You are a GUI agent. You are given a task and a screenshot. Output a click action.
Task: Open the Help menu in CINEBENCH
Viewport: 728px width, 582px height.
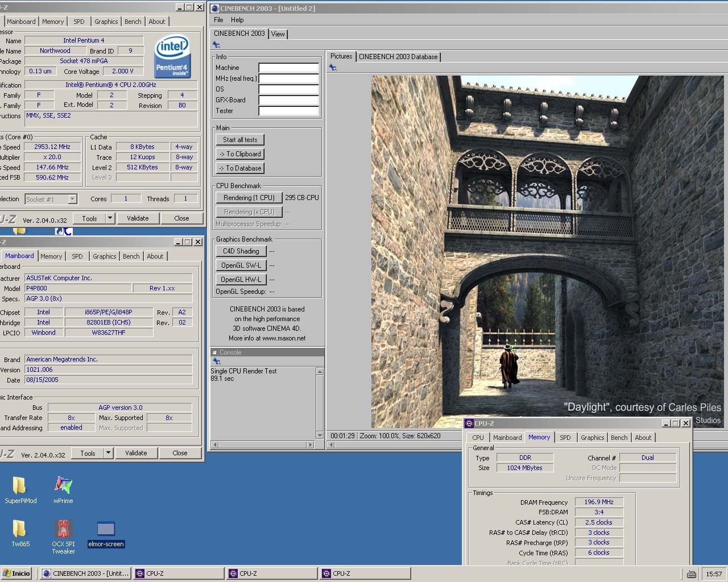[237, 20]
